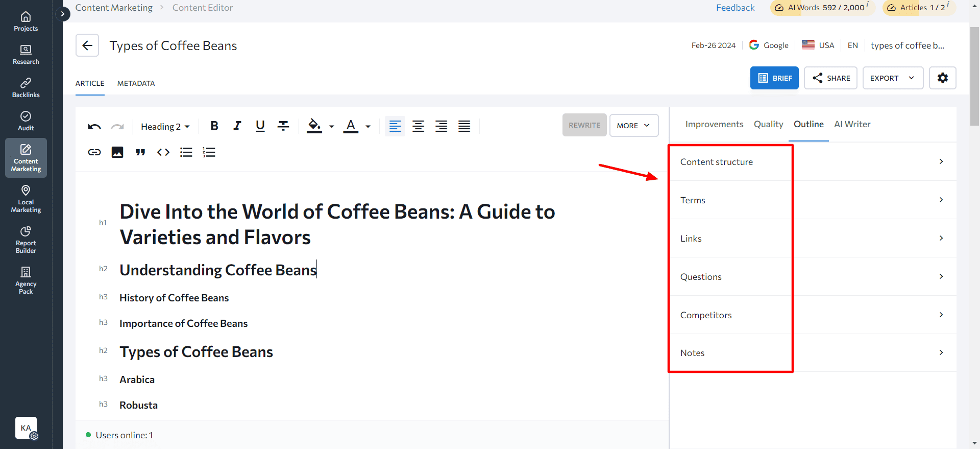Click the insert link icon
The height and width of the screenshot is (449, 980).
[x=94, y=152]
